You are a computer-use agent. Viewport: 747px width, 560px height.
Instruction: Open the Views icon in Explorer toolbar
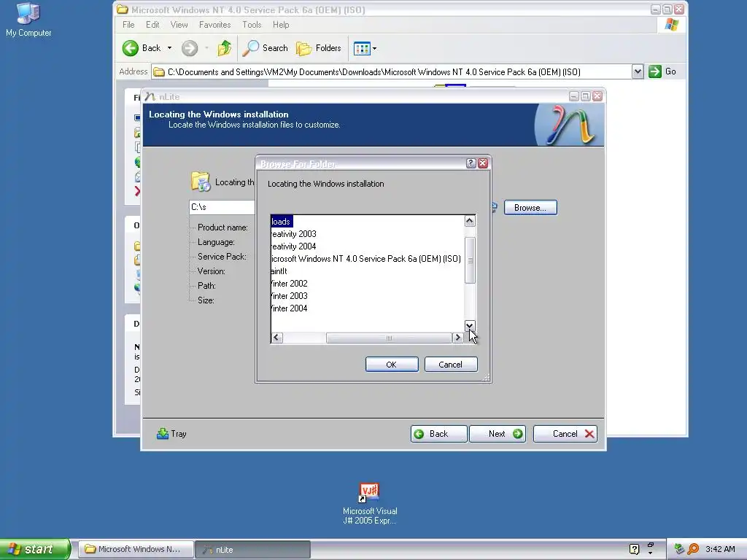click(x=362, y=48)
